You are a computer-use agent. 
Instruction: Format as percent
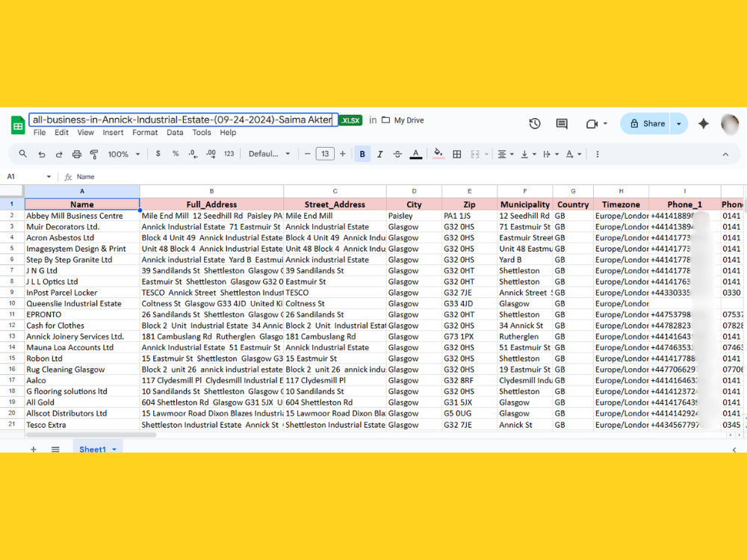coord(176,154)
